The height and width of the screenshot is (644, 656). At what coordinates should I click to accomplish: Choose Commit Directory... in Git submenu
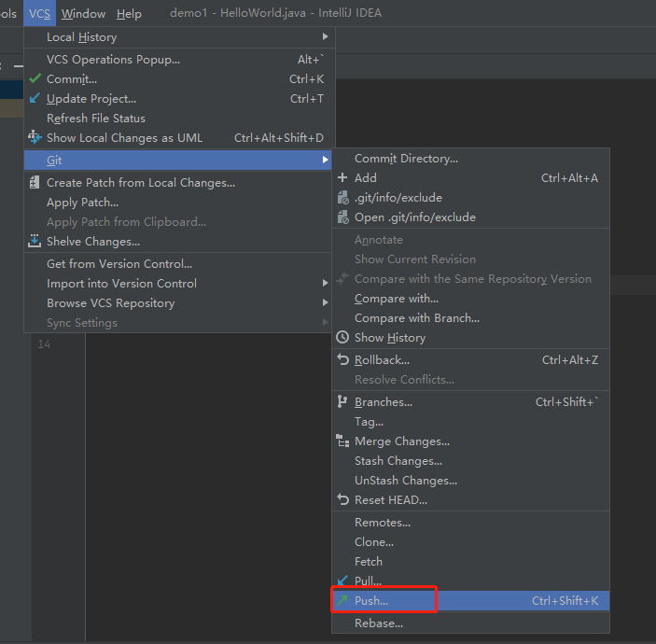[470, 158]
